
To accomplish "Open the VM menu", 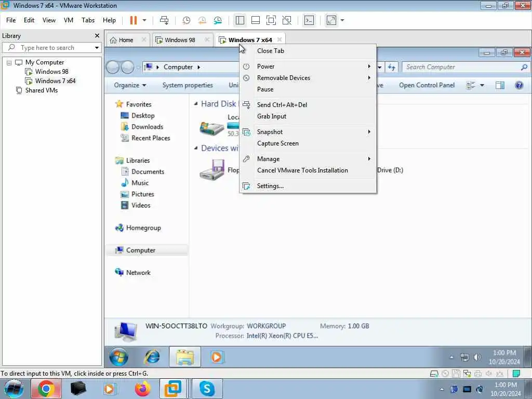I will click(x=69, y=20).
